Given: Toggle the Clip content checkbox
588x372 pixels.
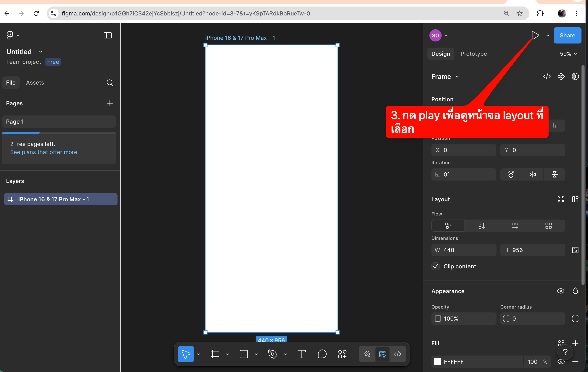Looking at the screenshot, I should 435,266.
